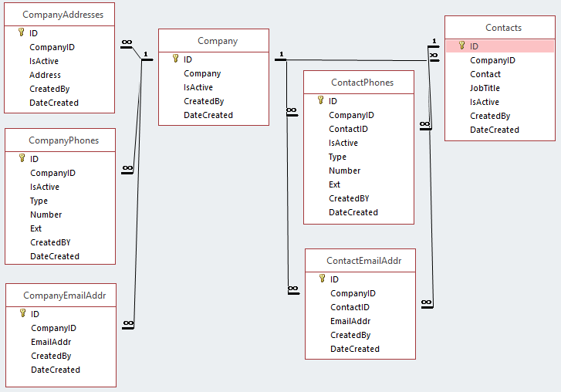Select IsActive field in ContactPhones table
This screenshot has width=561, height=392.
(x=343, y=143)
